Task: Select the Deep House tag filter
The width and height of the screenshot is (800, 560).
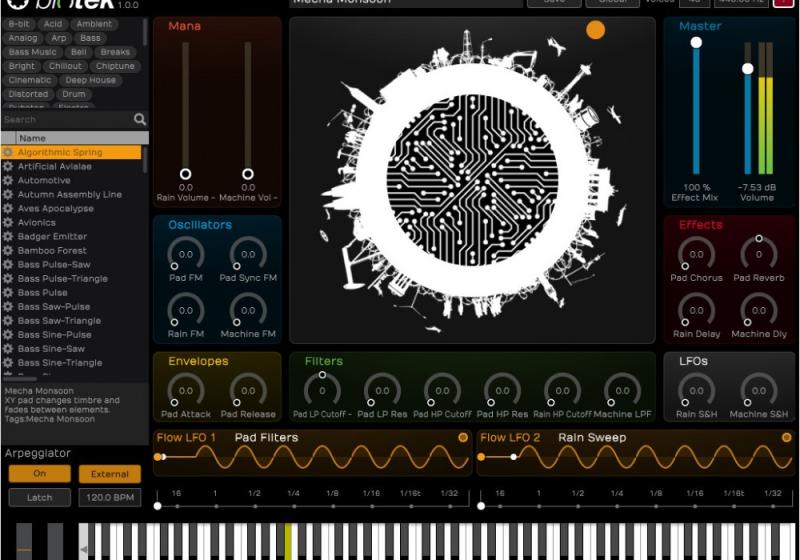Action: point(90,80)
